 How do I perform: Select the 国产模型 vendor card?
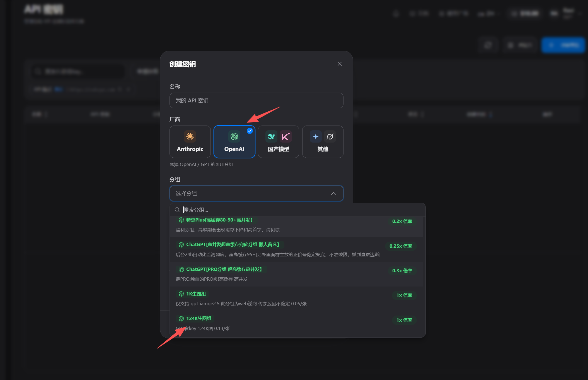coord(278,142)
